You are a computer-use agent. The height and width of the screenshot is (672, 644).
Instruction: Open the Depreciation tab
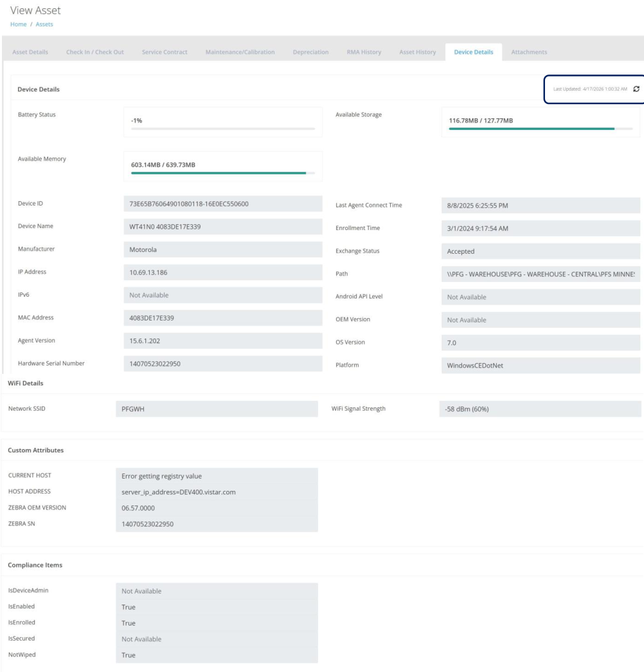point(311,52)
